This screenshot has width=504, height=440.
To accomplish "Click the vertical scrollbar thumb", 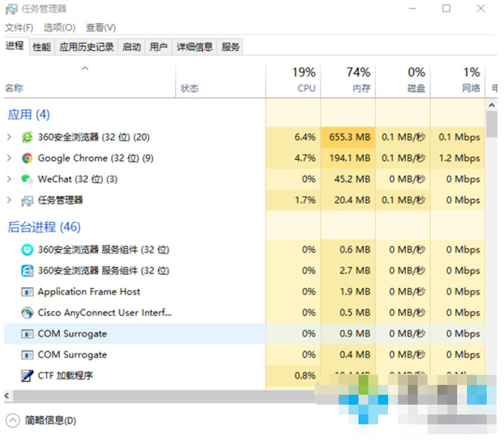I will (x=492, y=123).
